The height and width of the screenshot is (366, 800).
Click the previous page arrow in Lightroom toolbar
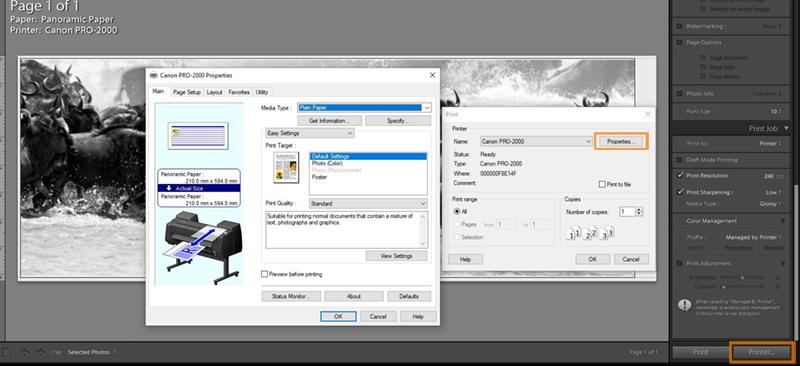tap(26, 352)
